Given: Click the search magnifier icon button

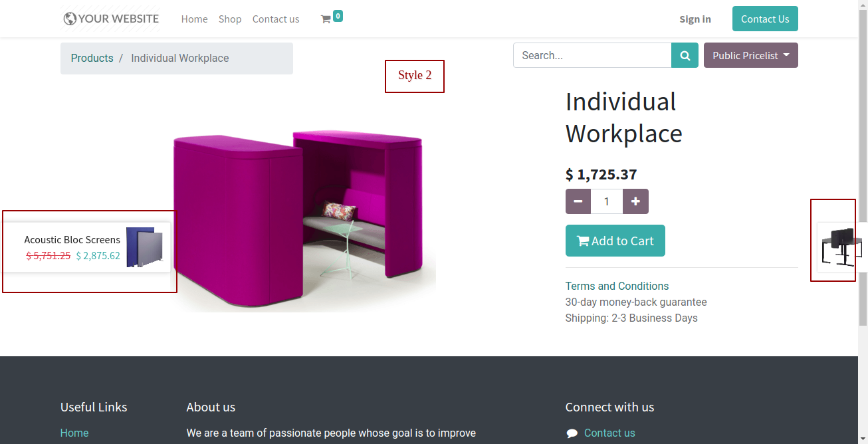Looking at the screenshot, I should tap(685, 56).
